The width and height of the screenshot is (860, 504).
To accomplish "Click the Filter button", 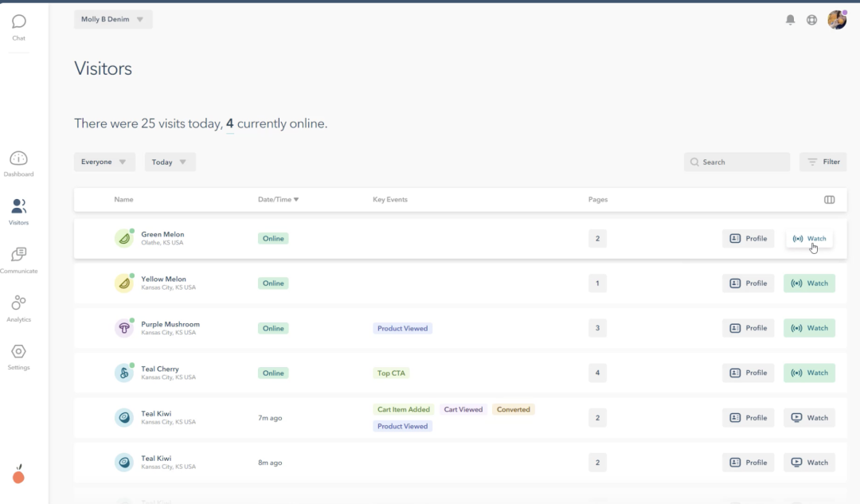I will [x=823, y=162].
